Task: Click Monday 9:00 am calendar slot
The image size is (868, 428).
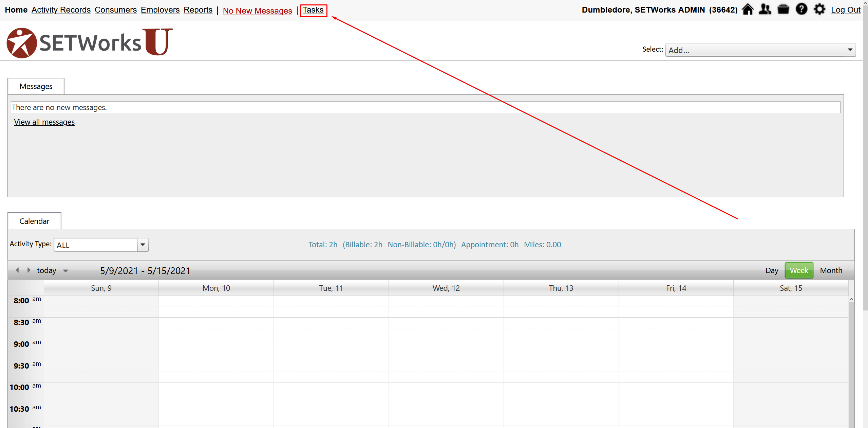Action: [x=216, y=344]
